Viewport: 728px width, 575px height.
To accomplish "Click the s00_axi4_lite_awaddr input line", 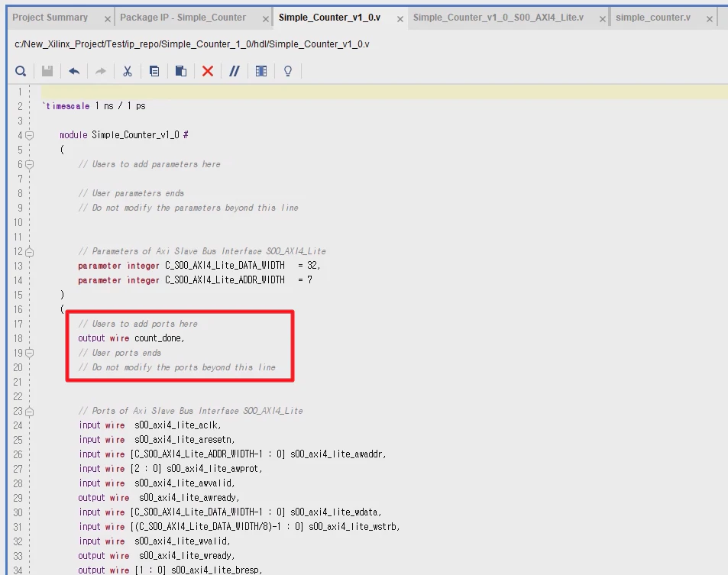I will click(232, 454).
